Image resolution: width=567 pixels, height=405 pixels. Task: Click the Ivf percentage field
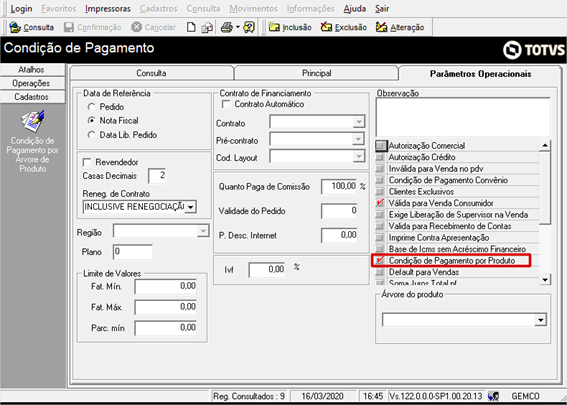[x=267, y=270]
